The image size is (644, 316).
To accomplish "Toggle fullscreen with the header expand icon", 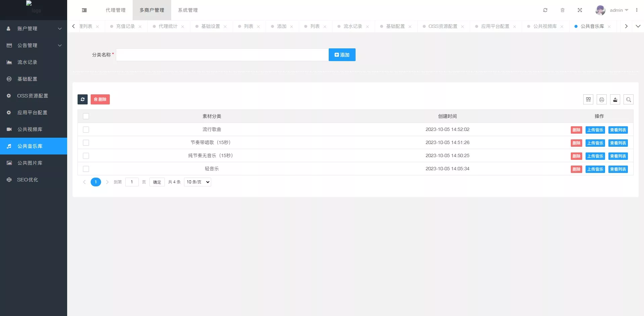I will tap(580, 10).
